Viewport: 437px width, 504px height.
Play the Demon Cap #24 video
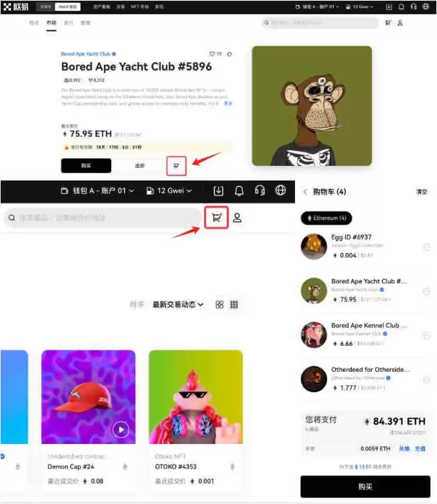[121, 429]
